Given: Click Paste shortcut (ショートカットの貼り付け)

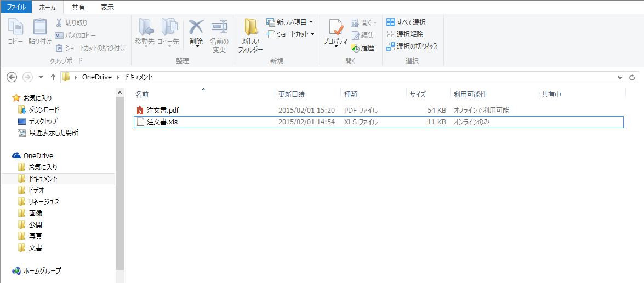Looking at the screenshot, I should [90, 48].
